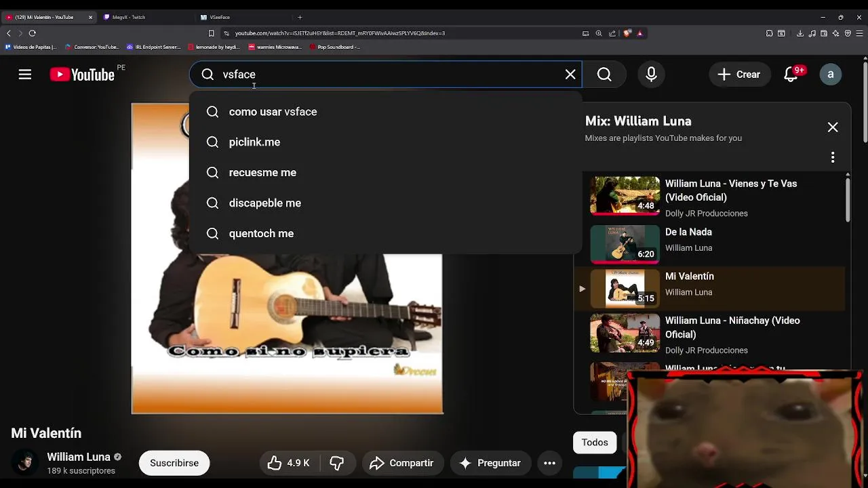868x488 pixels.
Task: Close the Mix: William Luna playlist panel
Action: coord(833,127)
